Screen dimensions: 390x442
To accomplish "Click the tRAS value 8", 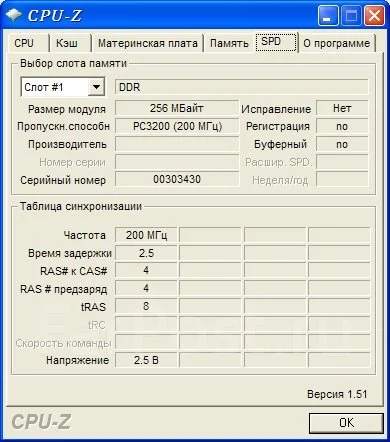I will click(146, 306).
